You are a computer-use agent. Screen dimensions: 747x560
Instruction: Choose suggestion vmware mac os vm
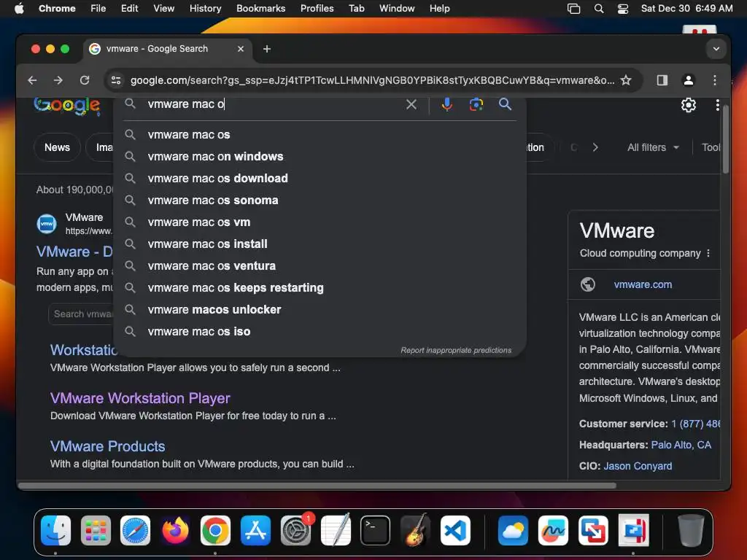point(320,222)
